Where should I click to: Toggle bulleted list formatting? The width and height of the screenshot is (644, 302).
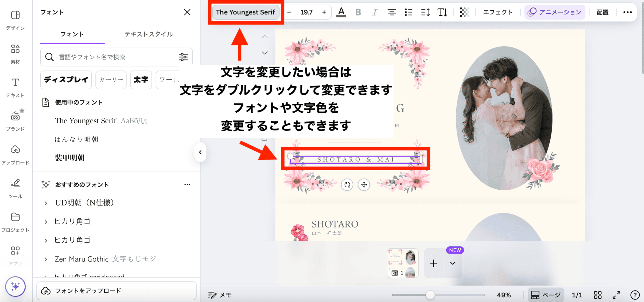pos(408,12)
